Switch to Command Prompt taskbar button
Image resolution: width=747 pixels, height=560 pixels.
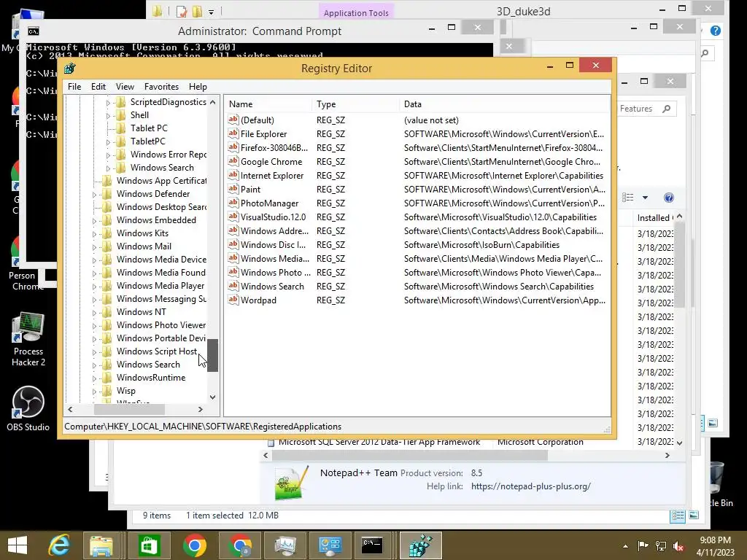click(372, 545)
